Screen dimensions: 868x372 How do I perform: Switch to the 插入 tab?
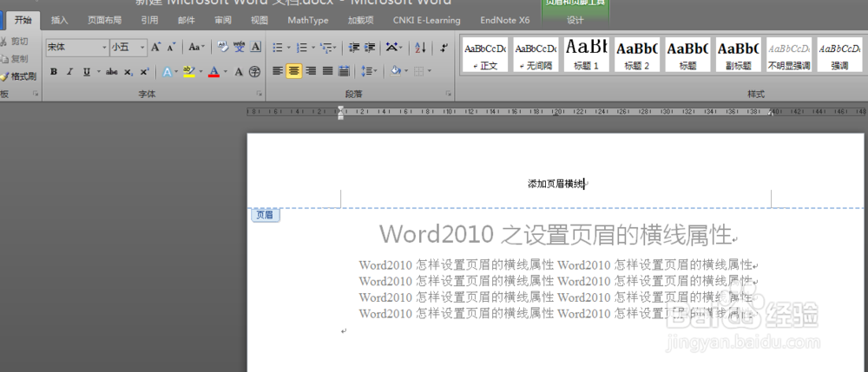59,21
